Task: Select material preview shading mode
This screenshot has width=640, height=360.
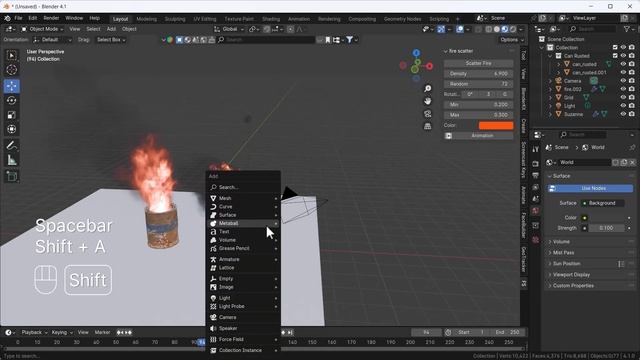Action: [505, 29]
